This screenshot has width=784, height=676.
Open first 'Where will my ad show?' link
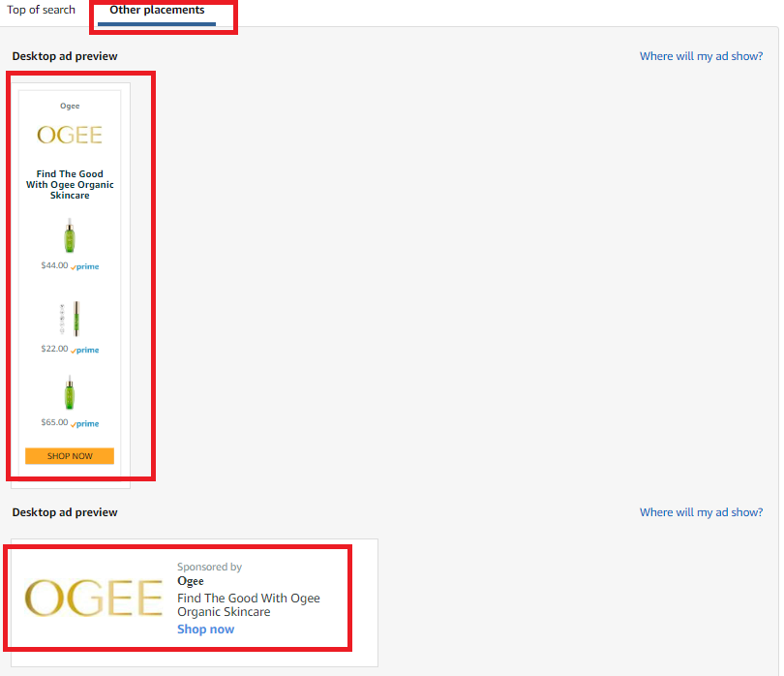(x=701, y=56)
